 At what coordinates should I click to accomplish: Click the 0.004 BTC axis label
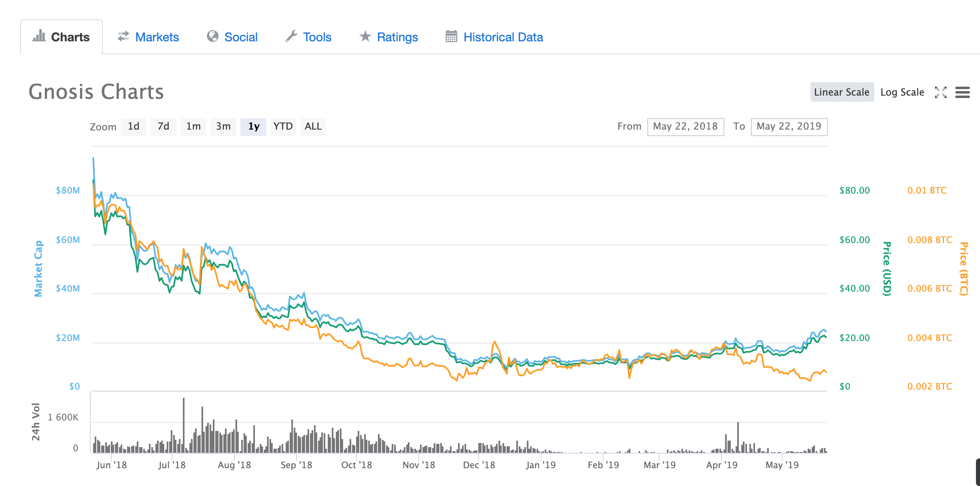[930, 338]
